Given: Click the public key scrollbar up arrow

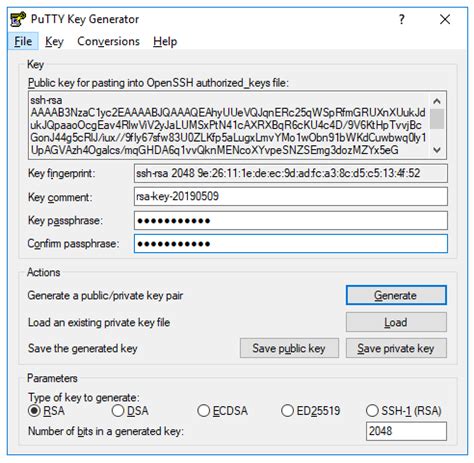Looking at the screenshot, I should click(x=437, y=101).
